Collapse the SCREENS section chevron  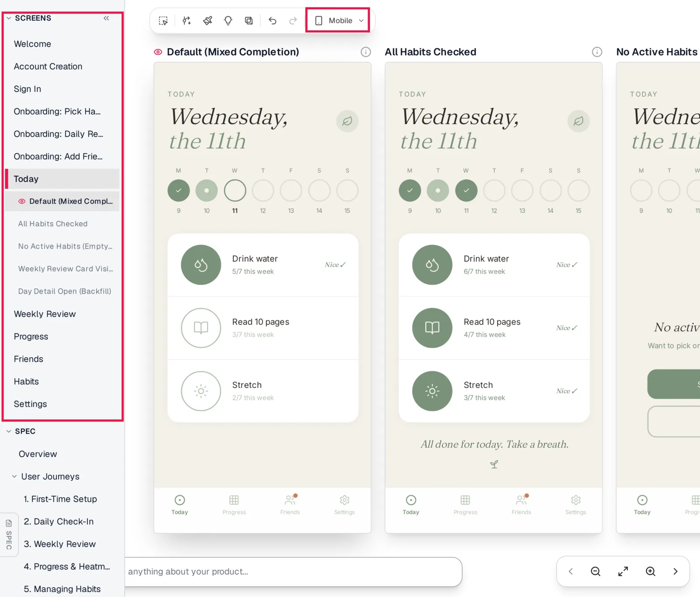pos(9,18)
